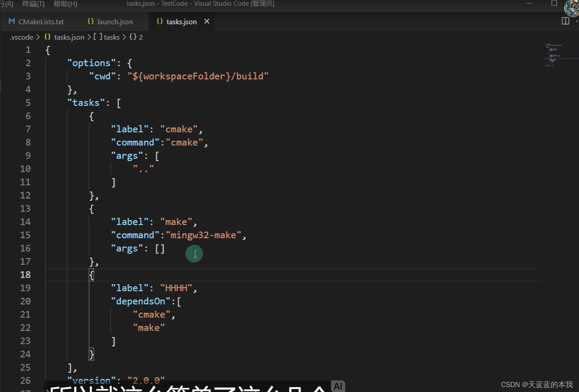Click line number 18 in gutter
The width and height of the screenshot is (579, 392).
coord(25,275)
